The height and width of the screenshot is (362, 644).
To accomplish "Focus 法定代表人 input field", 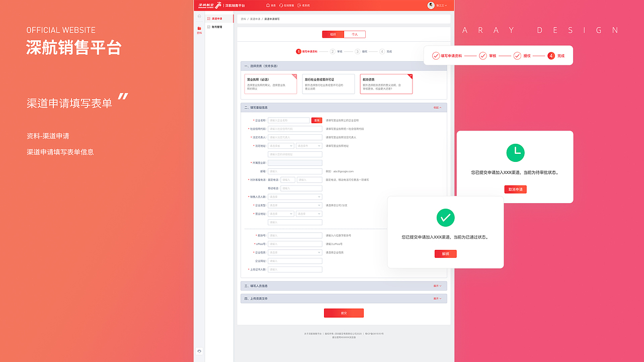I will [295, 137].
